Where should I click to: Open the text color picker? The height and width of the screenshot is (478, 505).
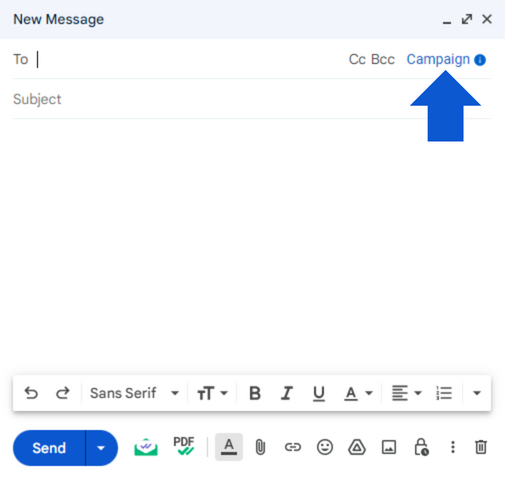coord(358,393)
